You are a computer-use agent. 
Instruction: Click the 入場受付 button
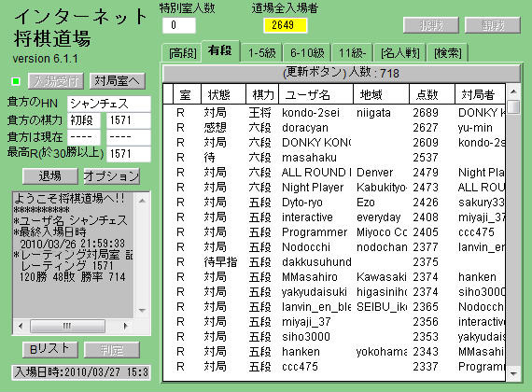point(56,81)
